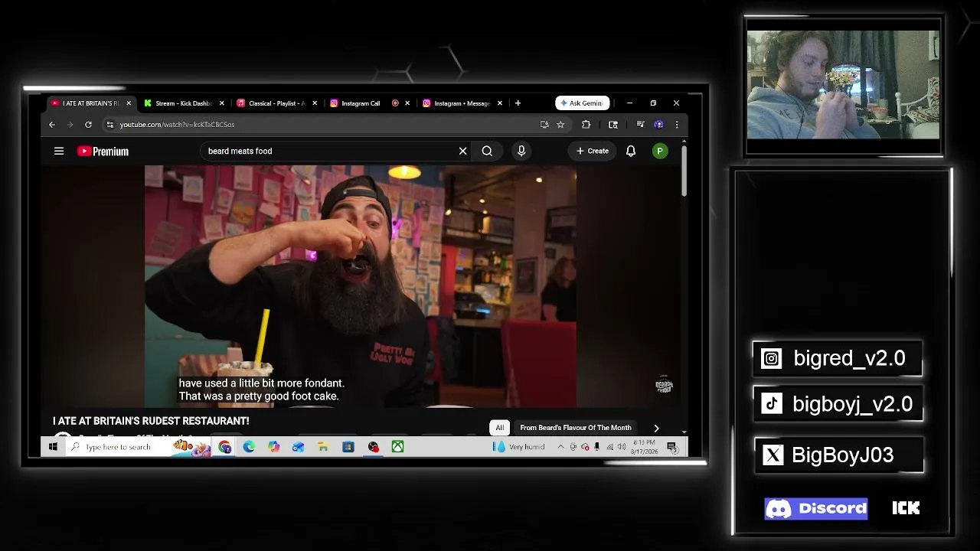980x551 pixels.
Task: Select From Beard's Flavour Of The Month chip
Action: click(x=576, y=428)
